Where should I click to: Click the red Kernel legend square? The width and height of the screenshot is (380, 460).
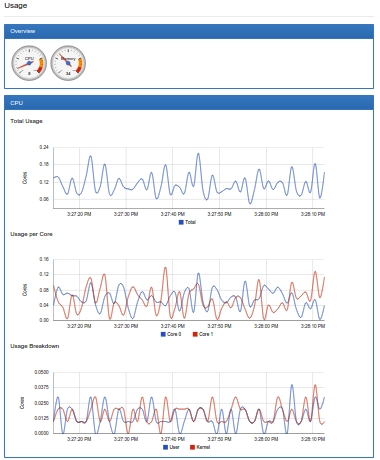pos(192,447)
